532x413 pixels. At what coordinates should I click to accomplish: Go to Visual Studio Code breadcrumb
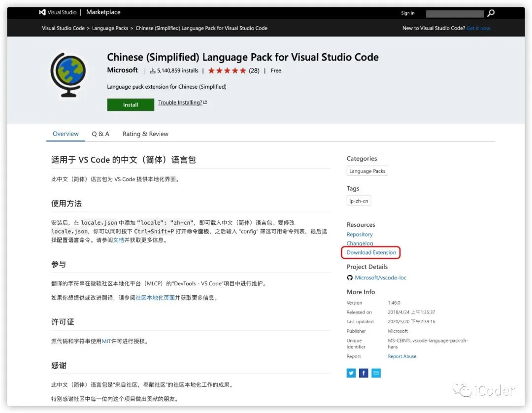(x=63, y=28)
